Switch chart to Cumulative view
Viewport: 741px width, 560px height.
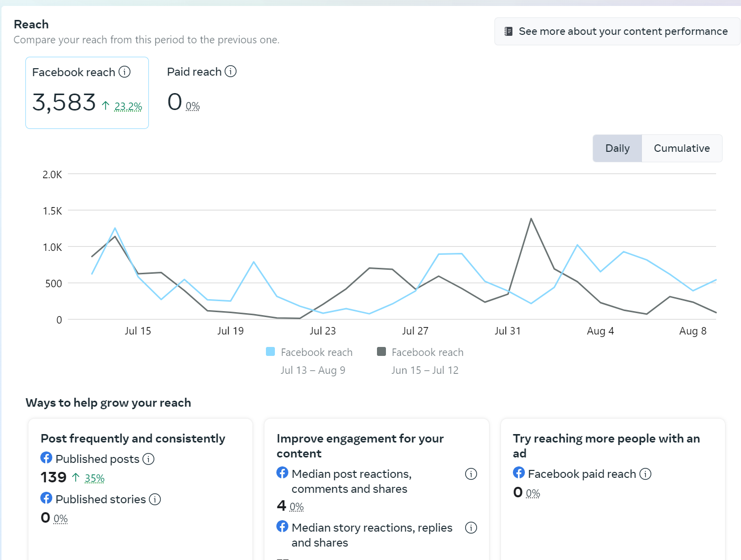(x=681, y=148)
